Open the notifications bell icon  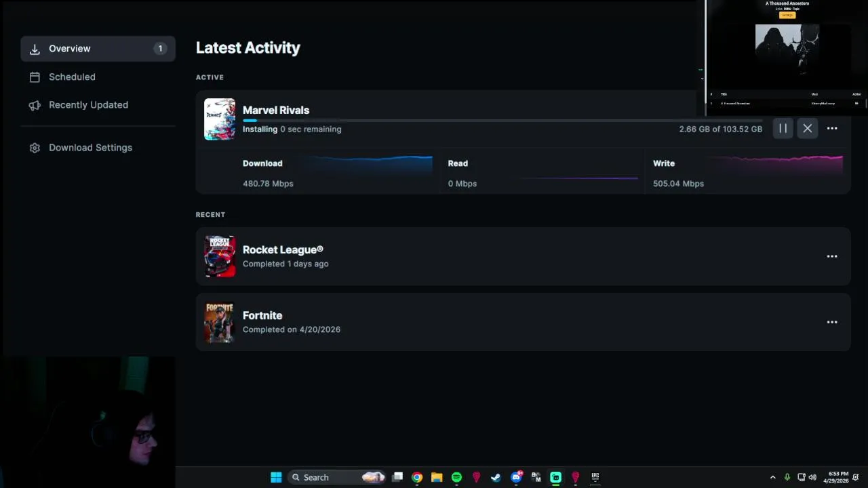click(856, 477)
